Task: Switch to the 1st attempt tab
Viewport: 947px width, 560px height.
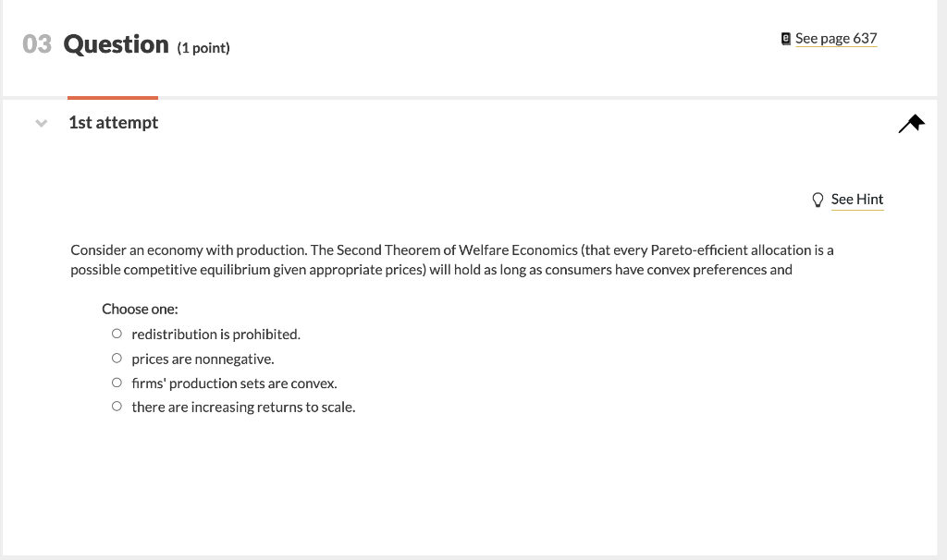Action: click(x=113, y=123)
